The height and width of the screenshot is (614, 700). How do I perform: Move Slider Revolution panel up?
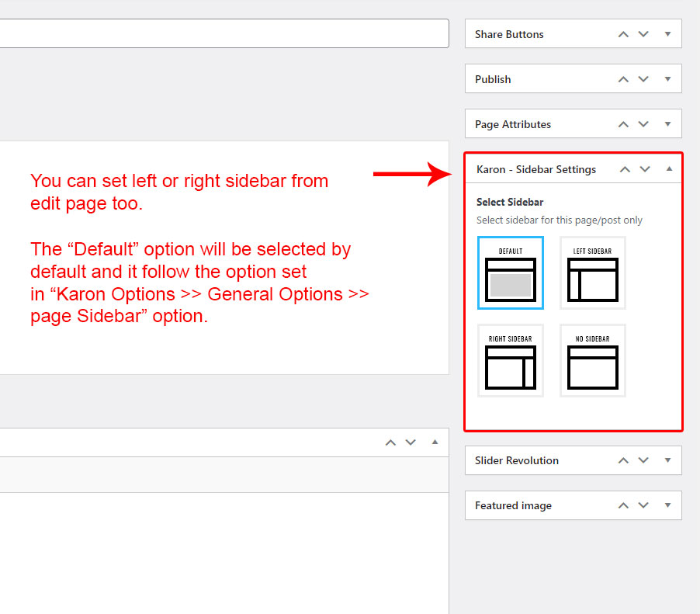pos(623,460)
